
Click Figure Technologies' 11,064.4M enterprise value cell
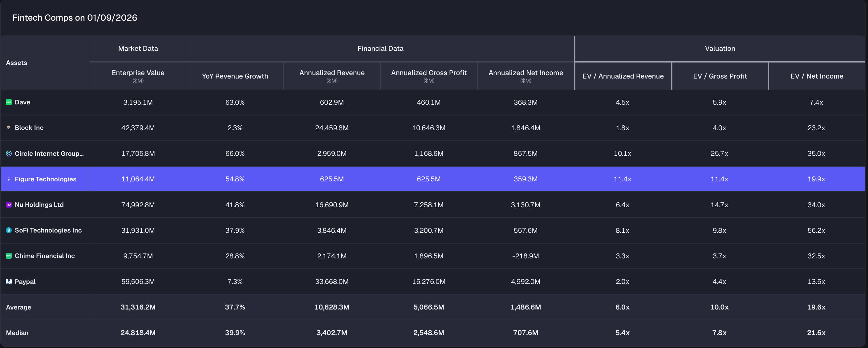click(138, 179)
